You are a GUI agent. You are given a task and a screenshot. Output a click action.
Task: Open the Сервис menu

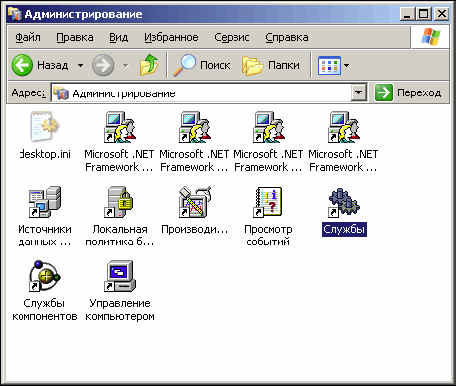click(232, 37)
